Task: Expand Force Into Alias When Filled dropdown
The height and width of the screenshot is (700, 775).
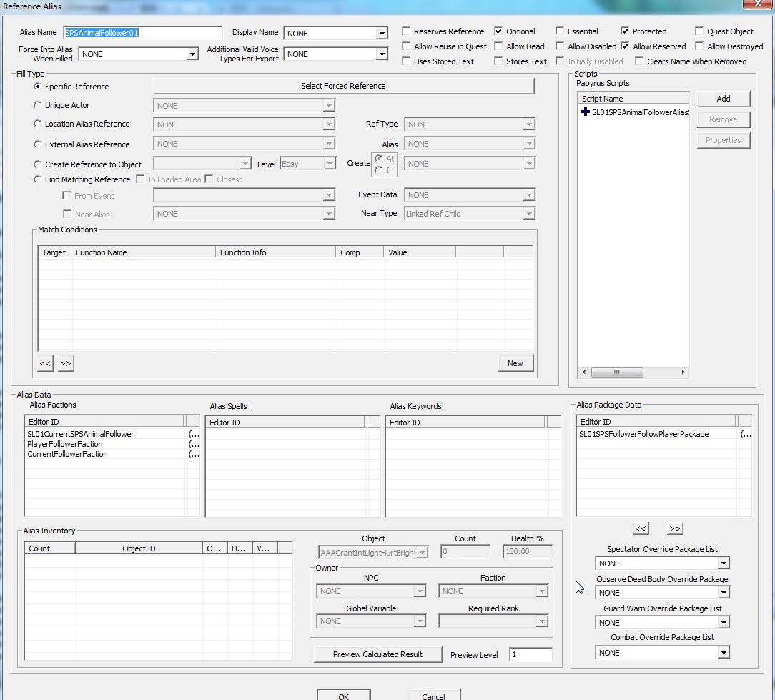Action: pos(192,54)
